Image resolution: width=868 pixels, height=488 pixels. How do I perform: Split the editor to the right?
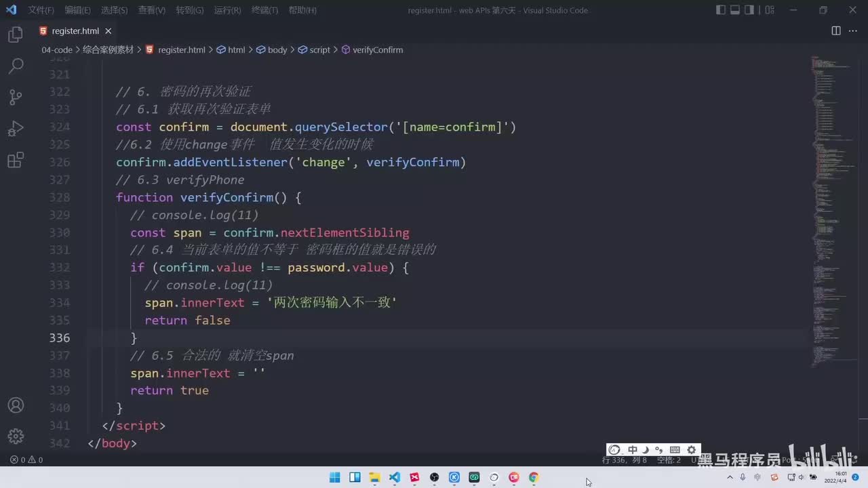pyautogui.click(x=836, y=31)
